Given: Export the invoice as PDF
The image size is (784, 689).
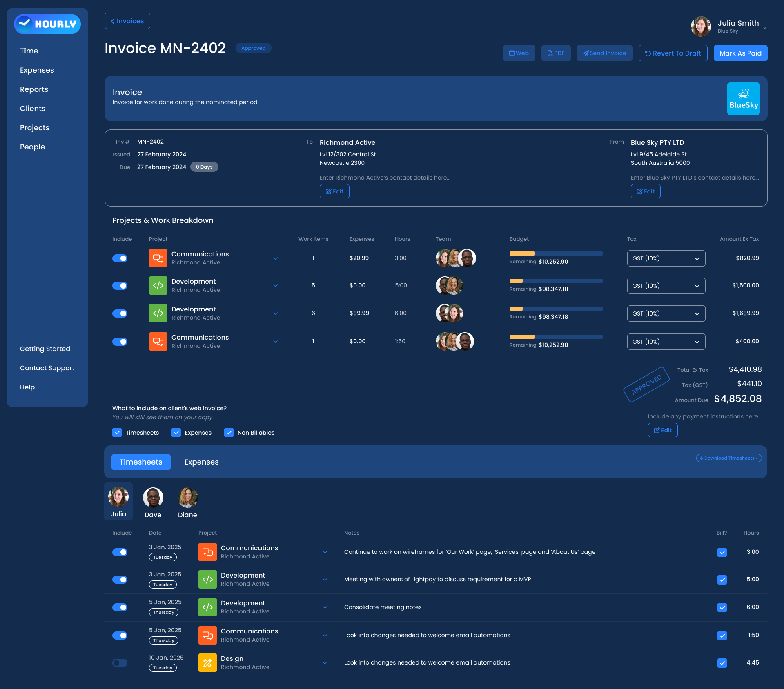Looking at the screenshot, I should pyautogui.click(x=556, y=53).
